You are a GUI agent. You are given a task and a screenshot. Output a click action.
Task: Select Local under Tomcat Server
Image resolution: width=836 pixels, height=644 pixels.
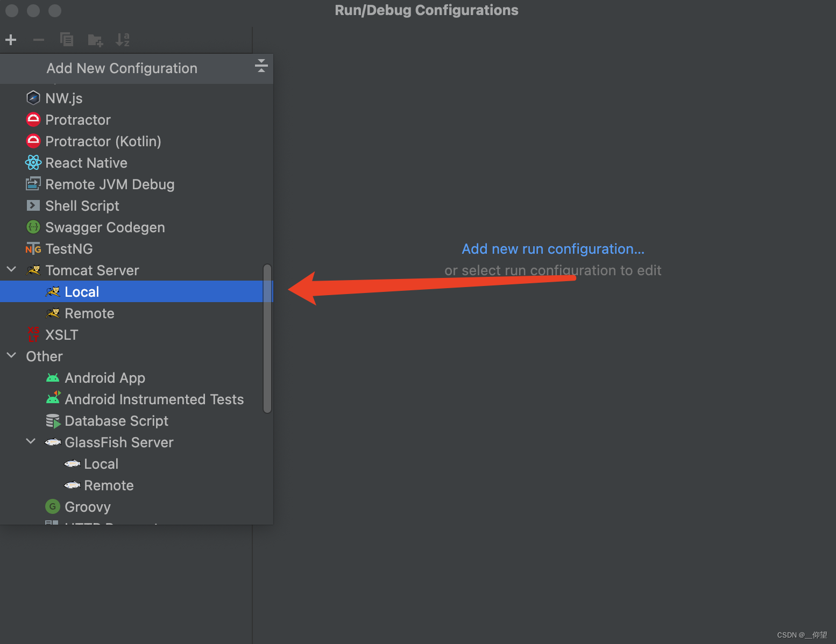[137, 291]
